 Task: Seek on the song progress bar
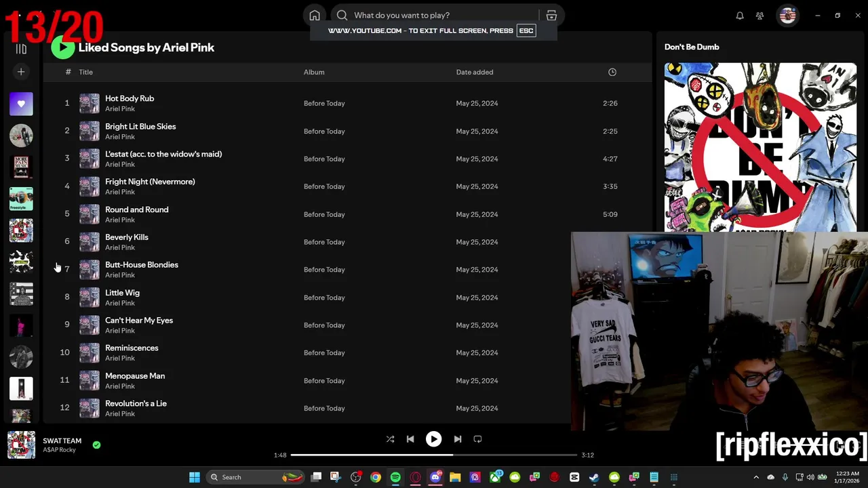pos(433,455)
